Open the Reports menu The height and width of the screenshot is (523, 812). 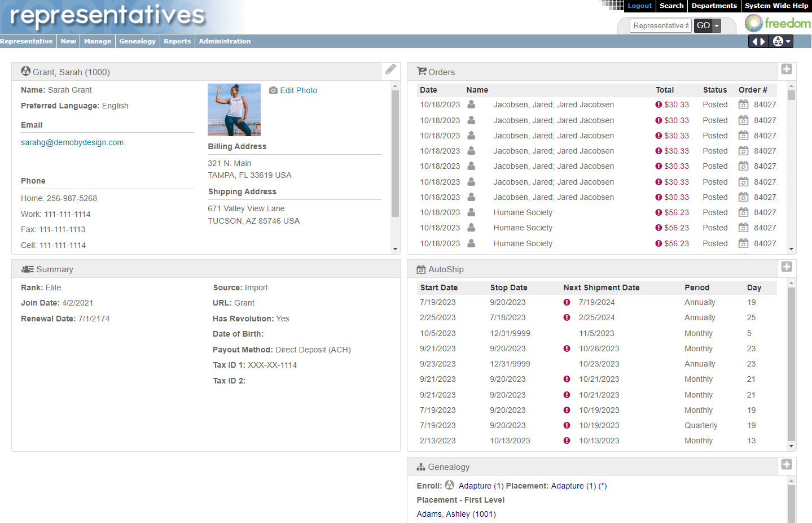pos(177,41)
